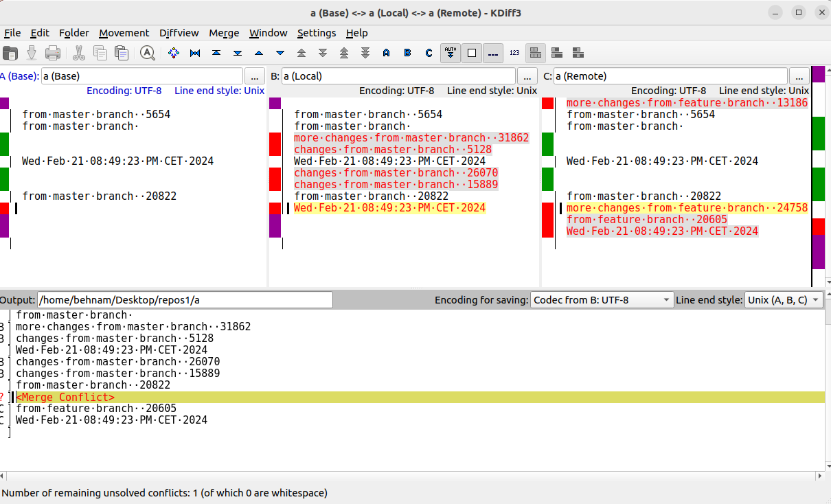Open the Diffview menu
Image resolution: width=831 pixels, height=504 pixels.
point(179,33)
